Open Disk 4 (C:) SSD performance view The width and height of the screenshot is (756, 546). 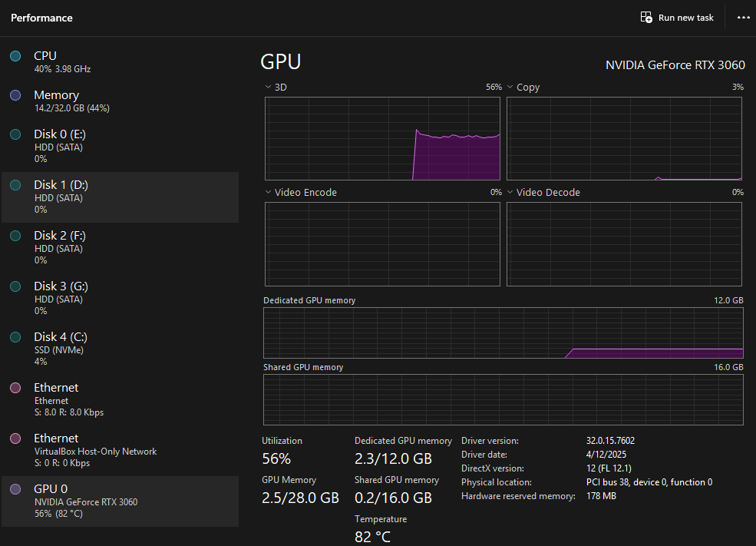click(120, 349)
